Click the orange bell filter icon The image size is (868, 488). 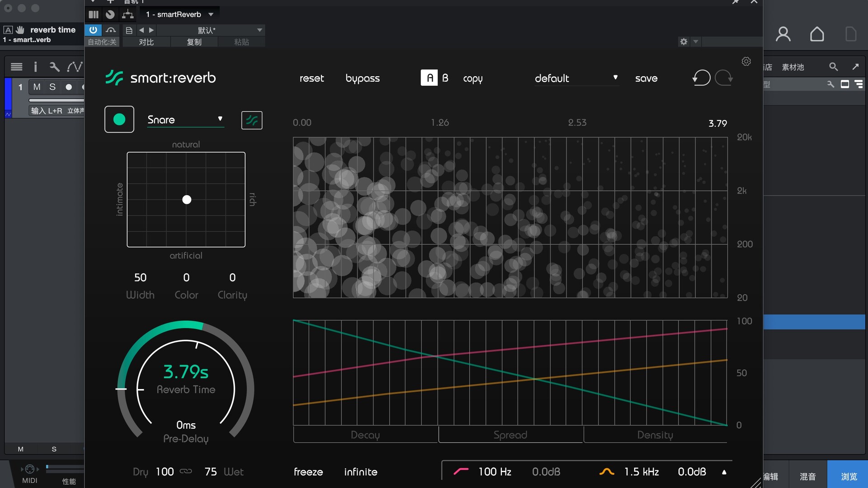[x=606, y=471]
